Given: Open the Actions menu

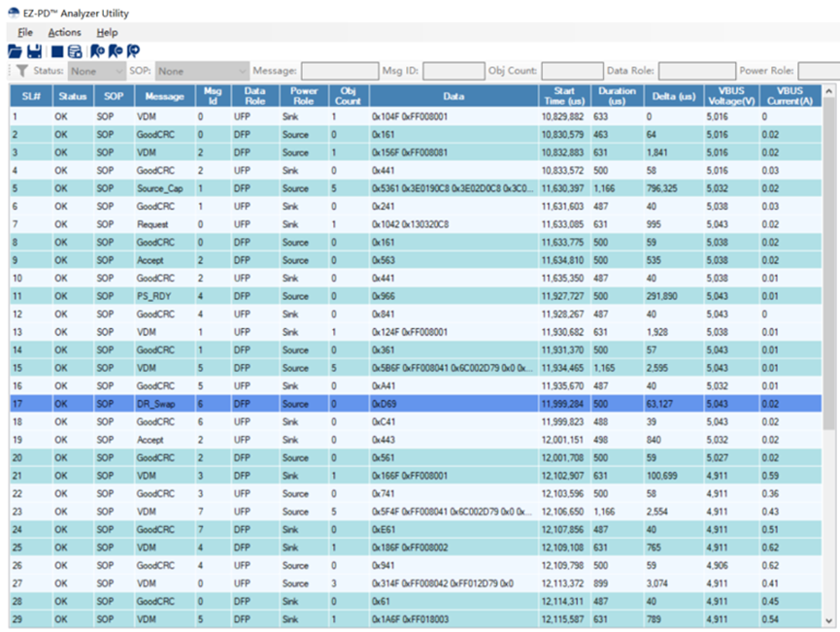Looking at the screenshot, I should point(64,32).
